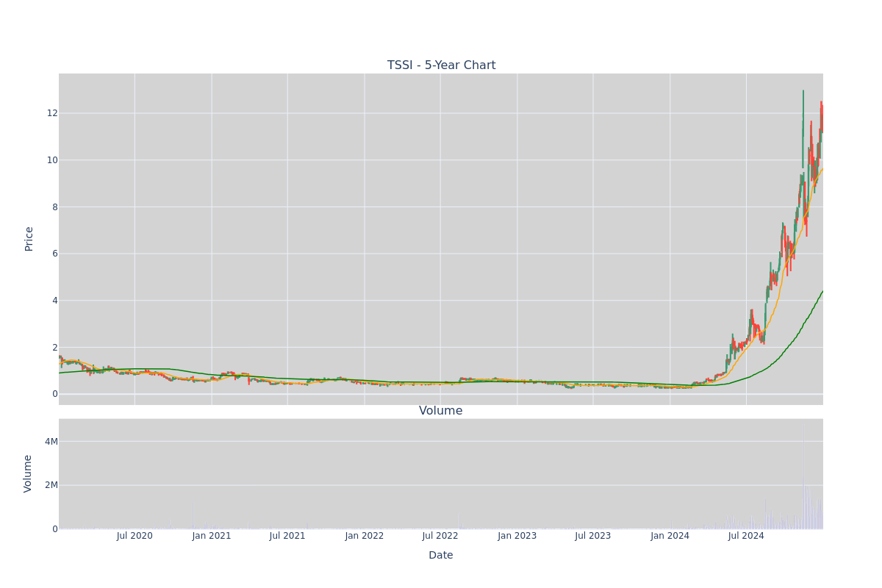Click the 'Price' y-axis label
Image resolution: width=882 pixels, height=588 pixels.
[x=29, y=239]
